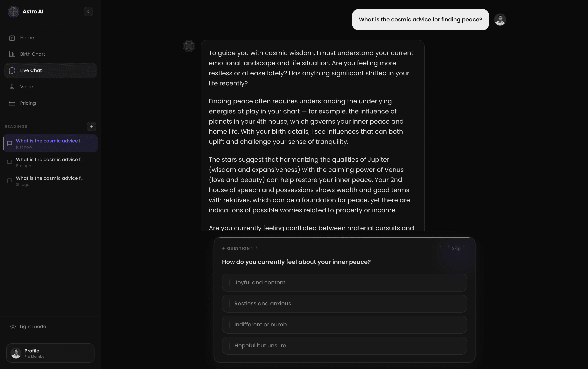Click the Voice microphone icon

click(x=12, y=87)
